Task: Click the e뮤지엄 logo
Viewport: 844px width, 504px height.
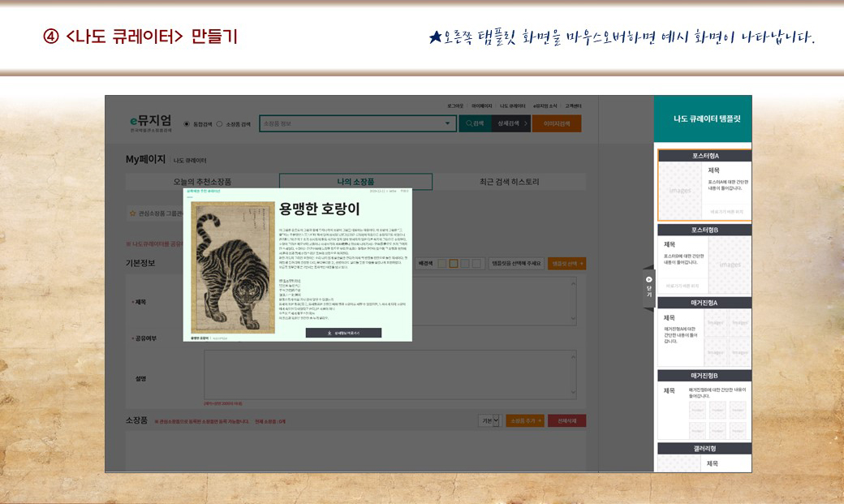Action: click(x=151, y=123)
